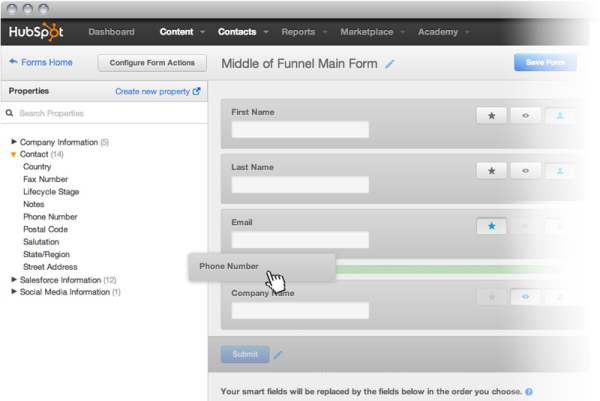The height and width of the screenshot is (401, 600).
Task: Toggle visibility eye on Company Name field
Action: click(526, 297)
